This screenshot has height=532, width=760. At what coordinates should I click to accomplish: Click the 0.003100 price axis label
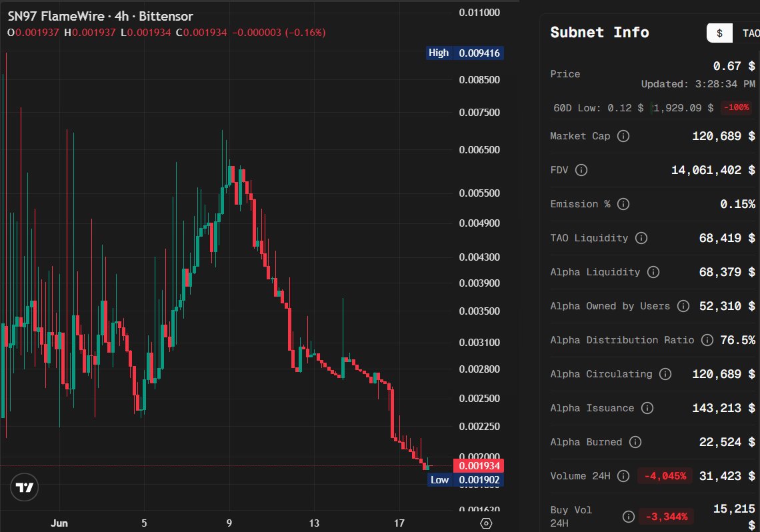479,342
